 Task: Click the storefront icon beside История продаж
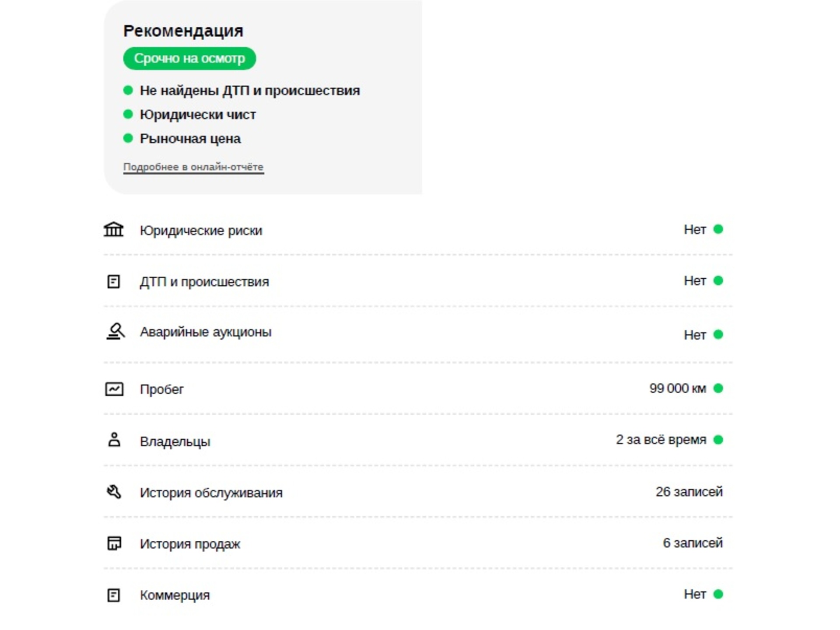pyautogui.click(x=114, y=543)
